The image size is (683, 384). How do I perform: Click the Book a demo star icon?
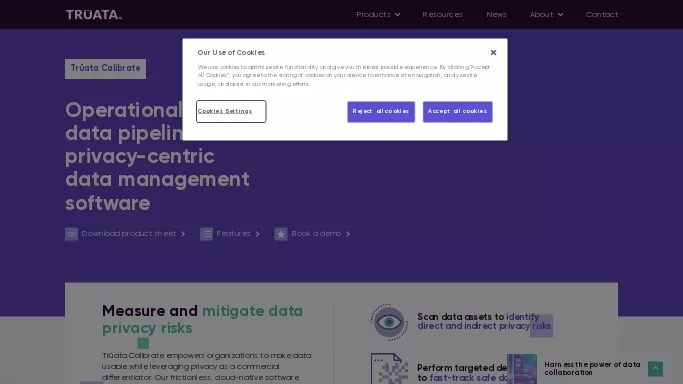281,234
